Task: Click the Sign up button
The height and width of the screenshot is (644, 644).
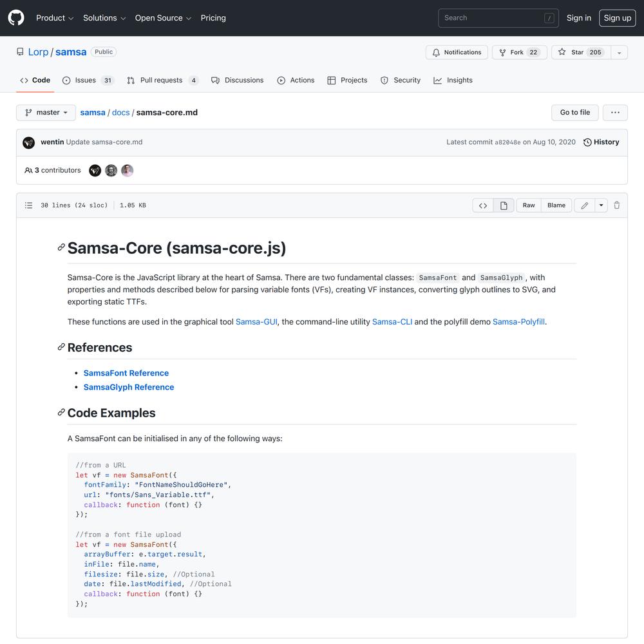Action: coord(618,18)
